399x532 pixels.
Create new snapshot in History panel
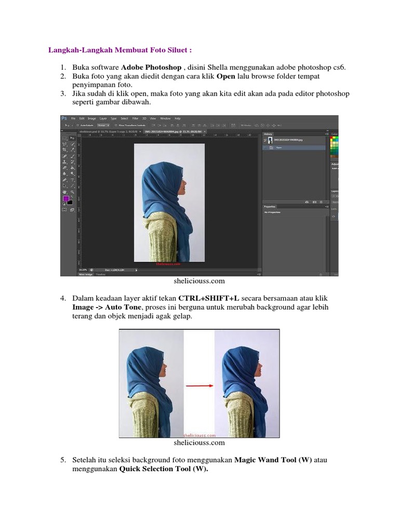tap(314, 202)
